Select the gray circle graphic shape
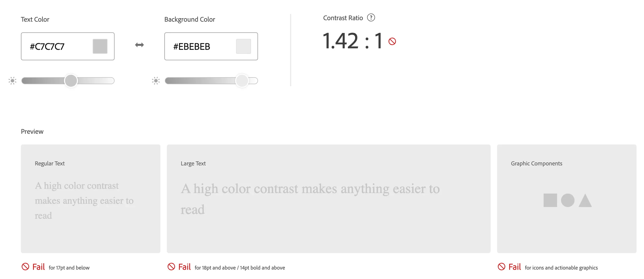Image resolution: width=644 pixels, height=279 pixels. [x=568, y=200]
